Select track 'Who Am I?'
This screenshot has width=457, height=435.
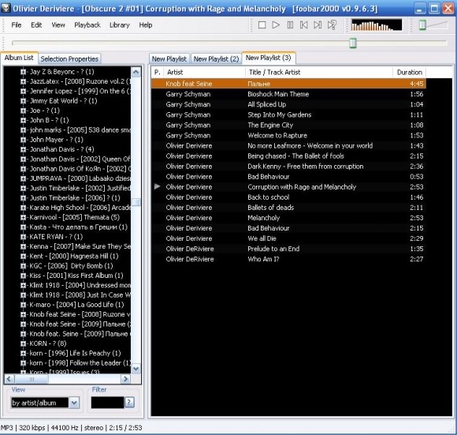[x=289, y=259]
